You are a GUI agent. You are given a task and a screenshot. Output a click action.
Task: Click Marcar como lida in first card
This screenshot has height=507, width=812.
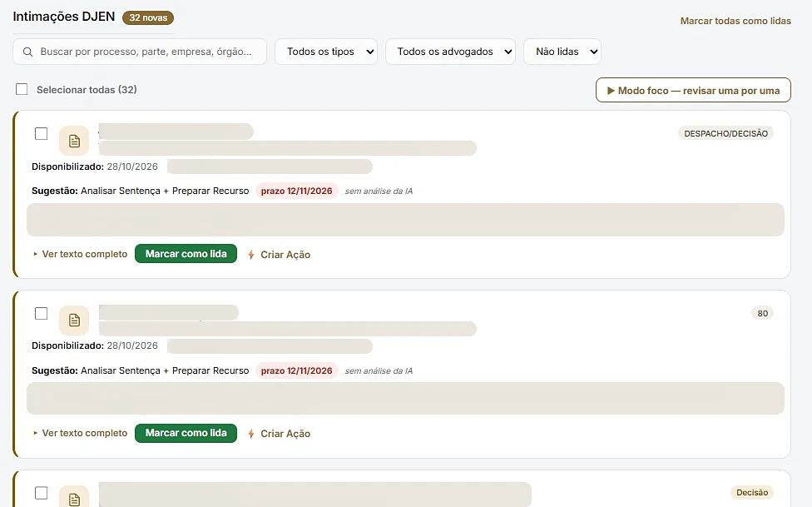pos(186,253)
